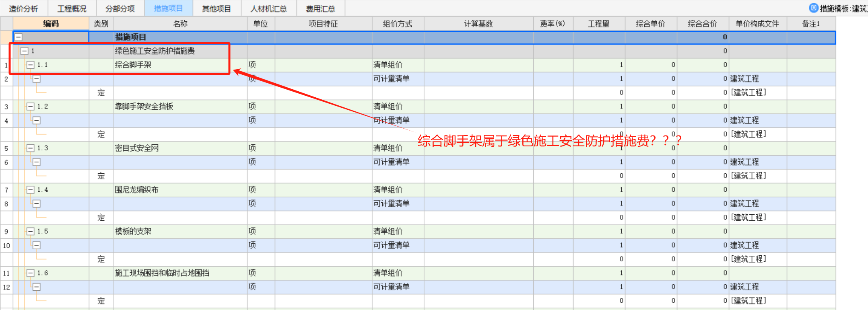Click the 综合单价 cell of row 1.3
The height and width of the screenshot is (310, 868).
point(651,148)
